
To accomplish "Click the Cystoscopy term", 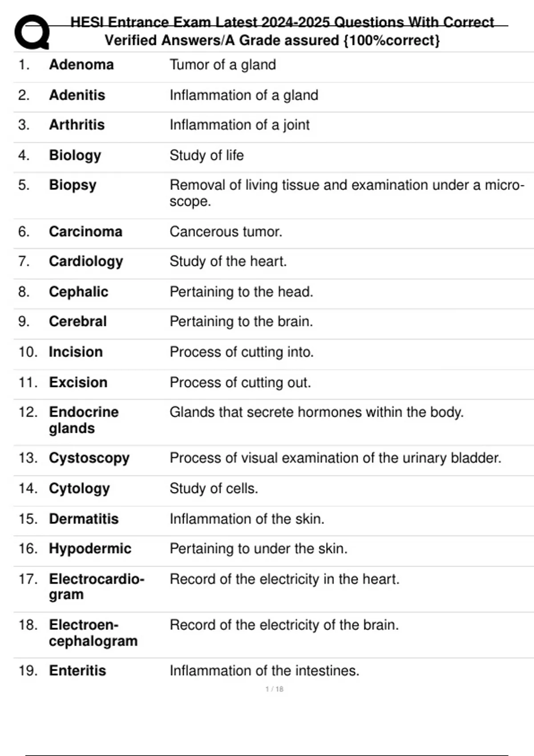I will point(89,458).
